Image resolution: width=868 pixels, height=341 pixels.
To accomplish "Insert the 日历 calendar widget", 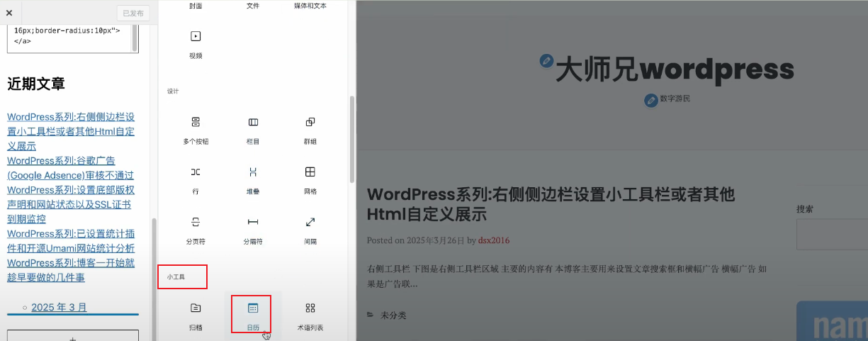I will [253, 315].
